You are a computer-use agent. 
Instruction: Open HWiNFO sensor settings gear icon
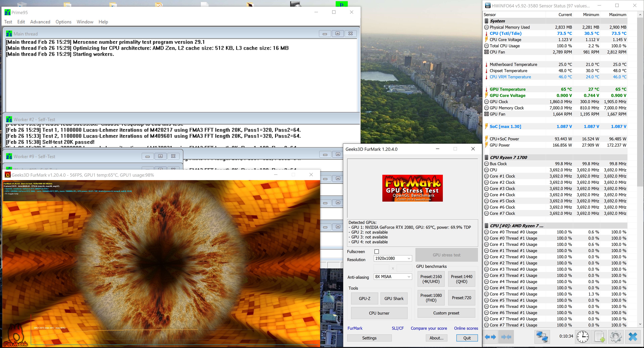pos(616,337)
